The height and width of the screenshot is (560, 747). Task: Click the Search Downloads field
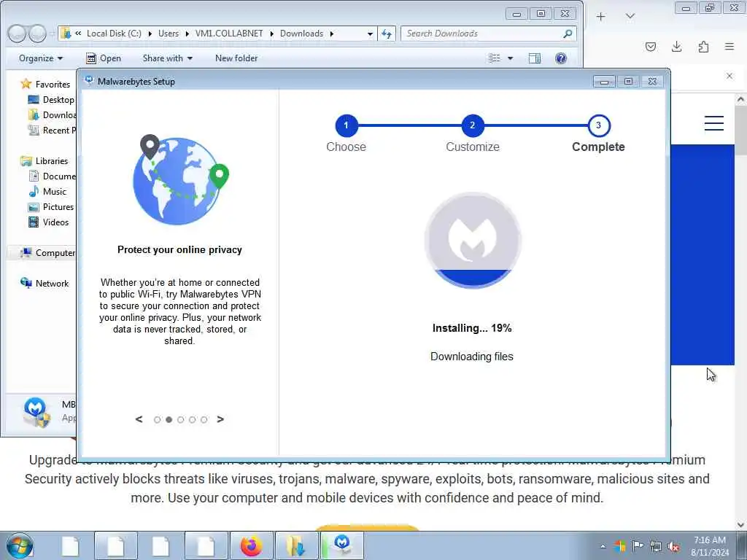(481, 34)
